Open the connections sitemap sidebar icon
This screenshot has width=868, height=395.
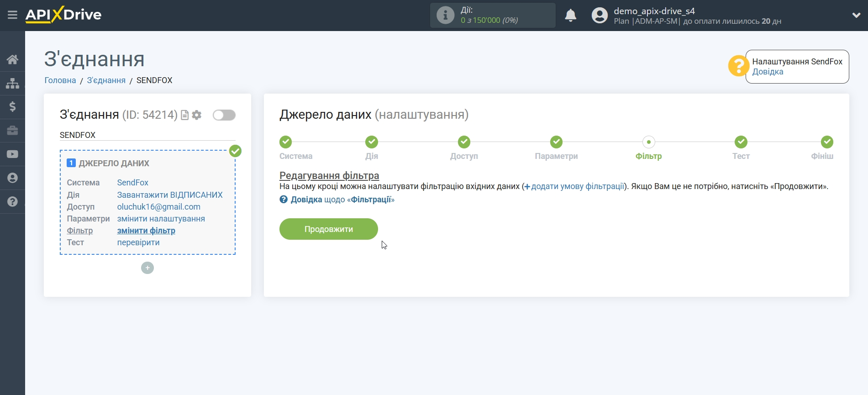(x=12, y=83)
